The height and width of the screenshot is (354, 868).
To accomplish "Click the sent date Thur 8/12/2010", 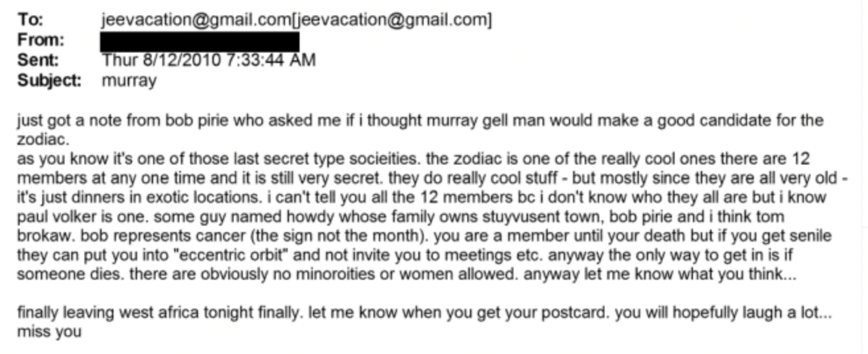I will coord(161,60).
